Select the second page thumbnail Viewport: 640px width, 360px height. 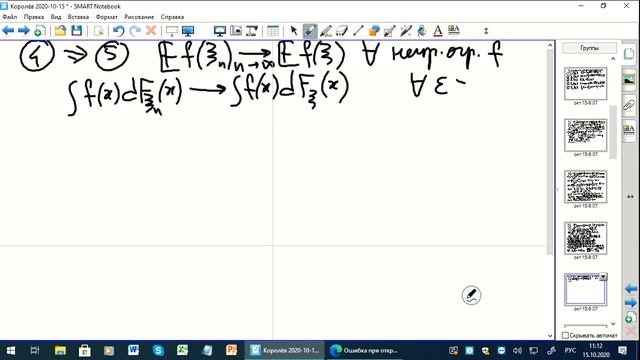coord(585,135)
